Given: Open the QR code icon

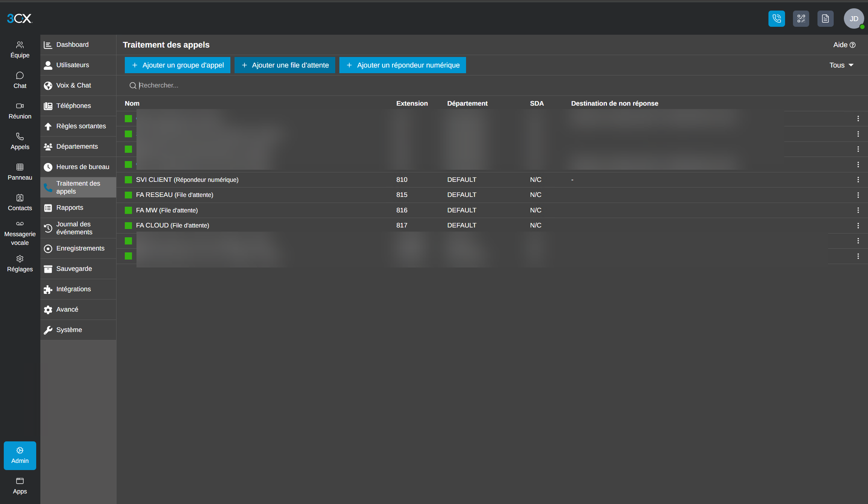Looking at the screenshot, I should tap(801, 19).
